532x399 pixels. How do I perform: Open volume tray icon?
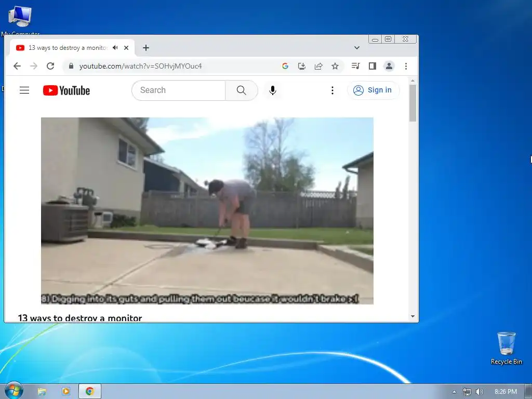(479, 392)
